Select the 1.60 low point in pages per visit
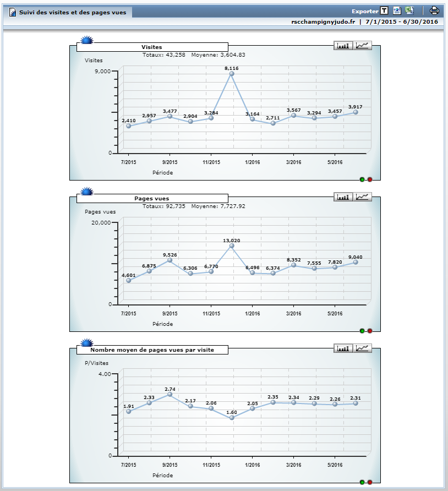 click(x=232, y=417)
